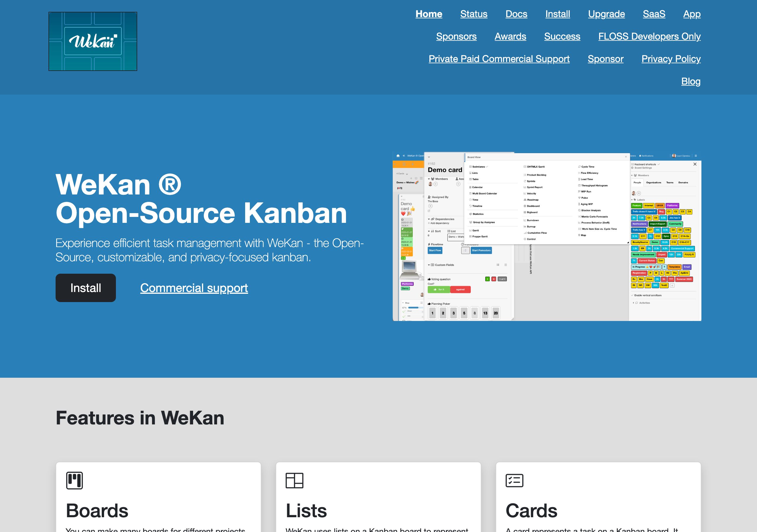This screenshot has width=757, height=532.
Task: Go to the Status page
Action: pos(474,14)
